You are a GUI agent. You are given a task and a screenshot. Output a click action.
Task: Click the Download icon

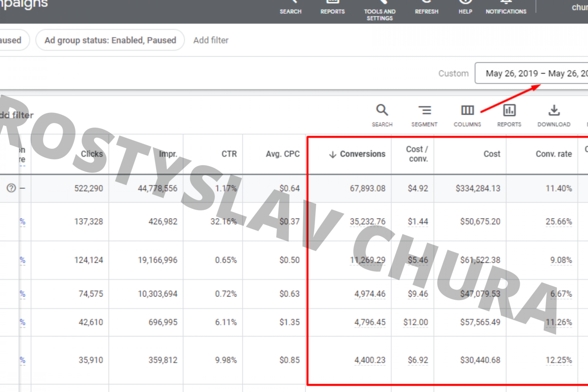[x=554, y=110]
